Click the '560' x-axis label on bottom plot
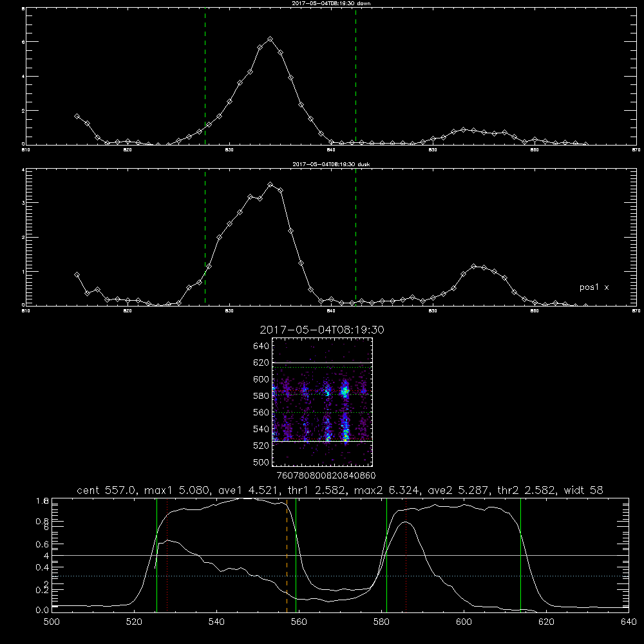 (299, 622)
